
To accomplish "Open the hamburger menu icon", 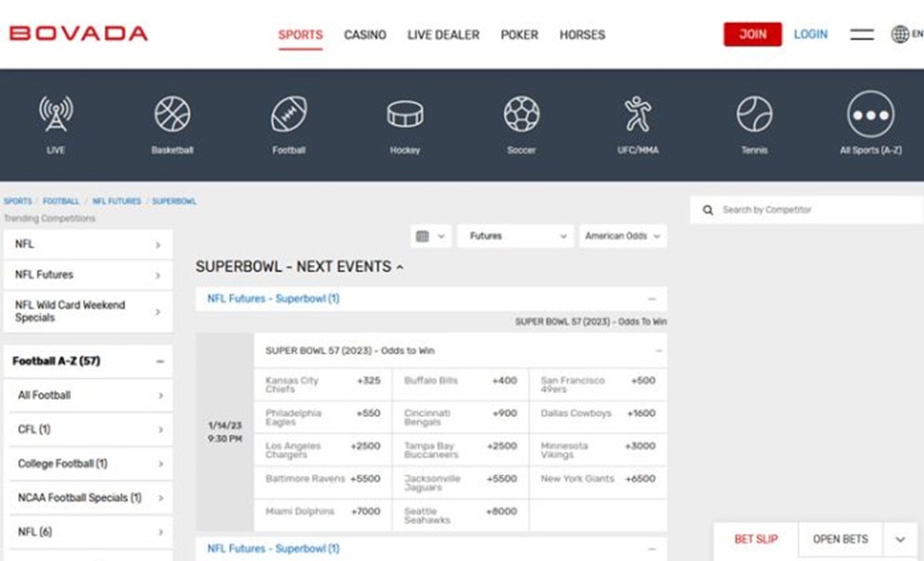I will tap(861, 35).
